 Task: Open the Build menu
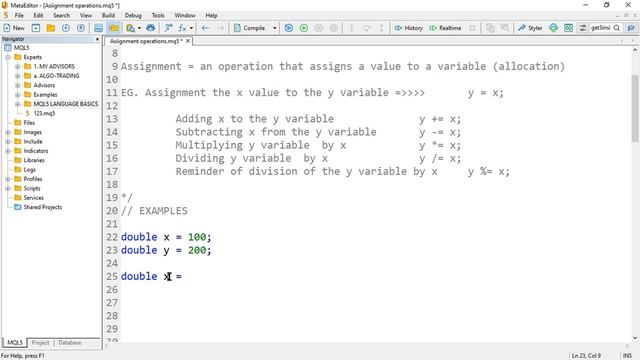click(x=108, y=15)
